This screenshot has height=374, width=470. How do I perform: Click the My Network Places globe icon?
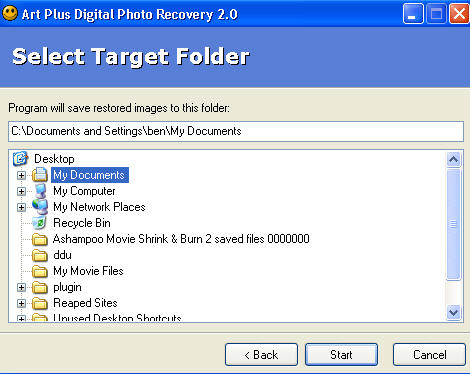40,207
